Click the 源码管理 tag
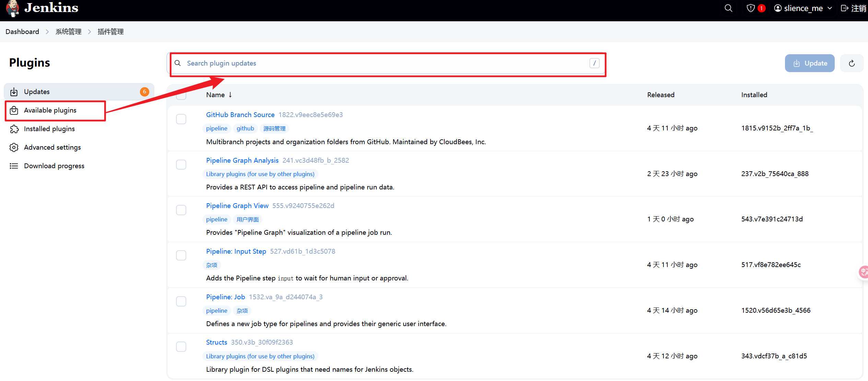868x381 pixels. [x=274, y=128]
